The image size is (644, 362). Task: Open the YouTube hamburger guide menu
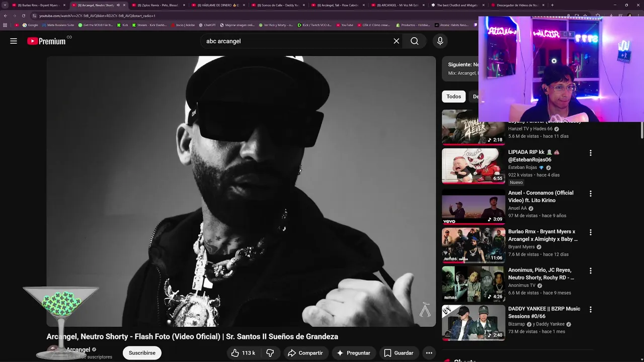(x=14, y=41)
